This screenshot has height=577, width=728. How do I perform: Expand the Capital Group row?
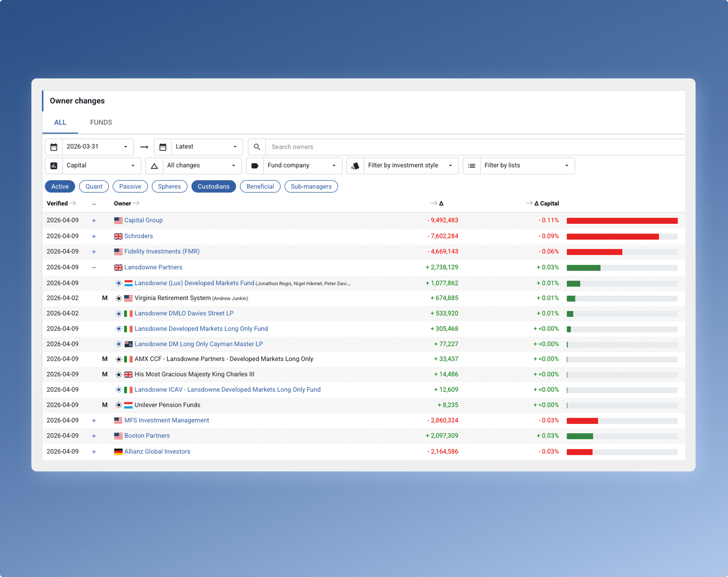[94, 221]
